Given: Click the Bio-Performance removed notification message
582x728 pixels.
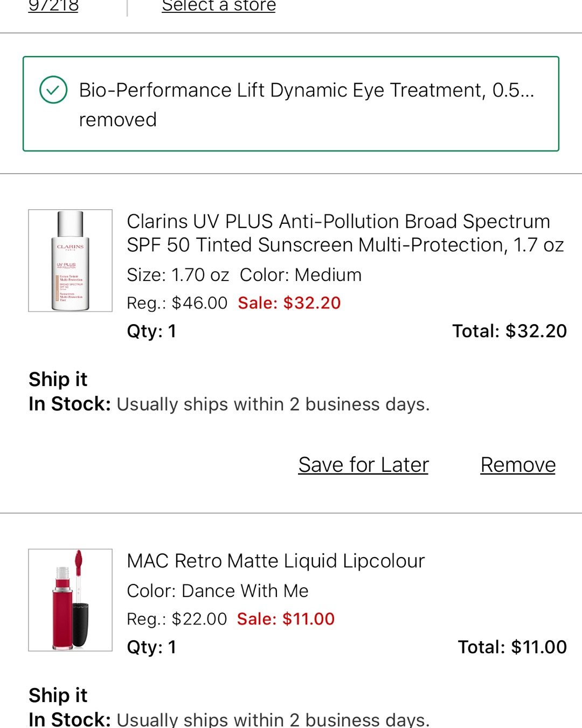Looking at the screenshot, I should tap(306, 105).
